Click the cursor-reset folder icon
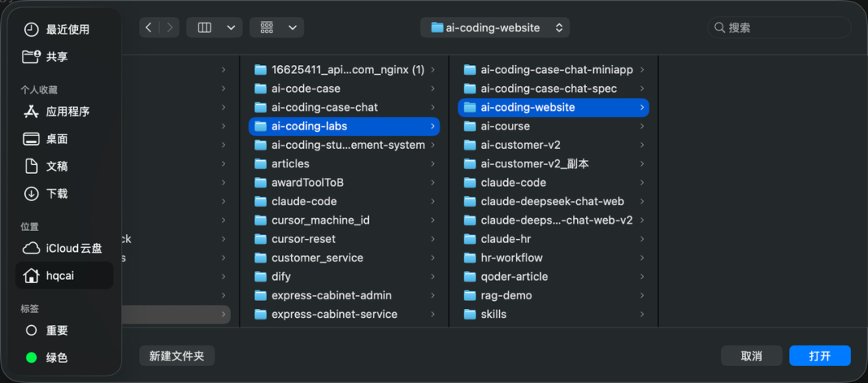 [x=260, y=239]
